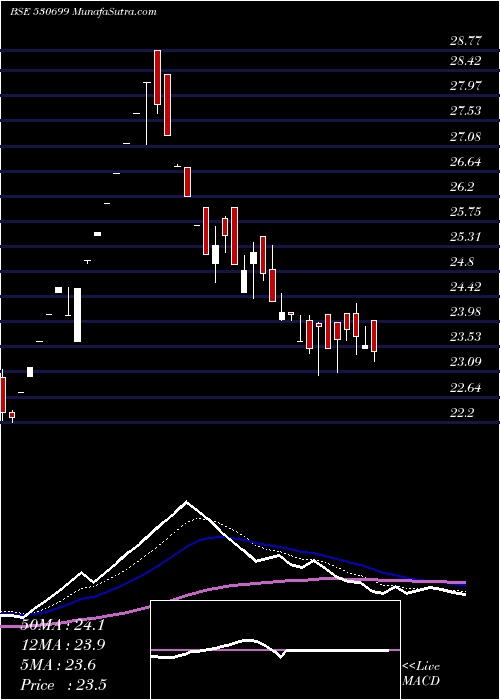
Task: Click inside the MACD inset chart box
Action: (275, 650)
